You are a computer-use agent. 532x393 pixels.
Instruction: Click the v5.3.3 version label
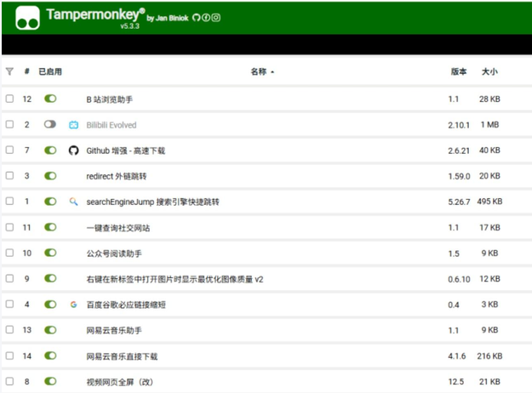130,26
